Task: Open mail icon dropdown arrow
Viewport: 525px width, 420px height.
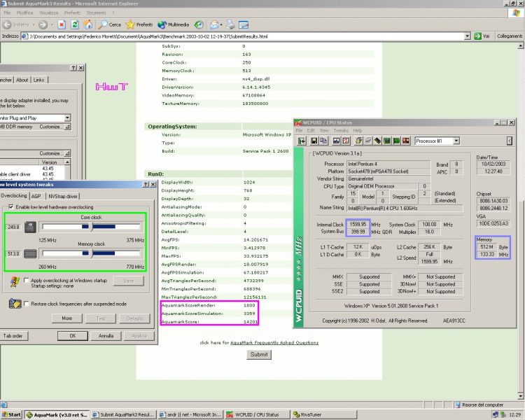Action: tap(221, 24)
